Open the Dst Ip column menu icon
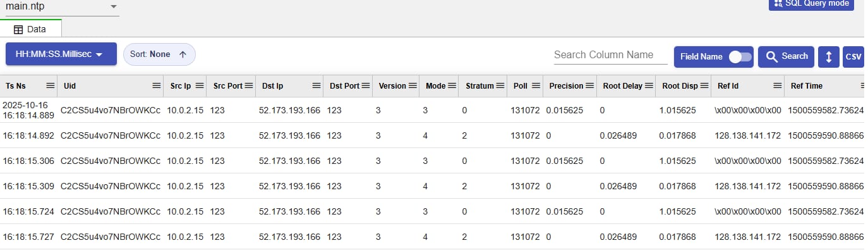 click(x=316, y=85)
